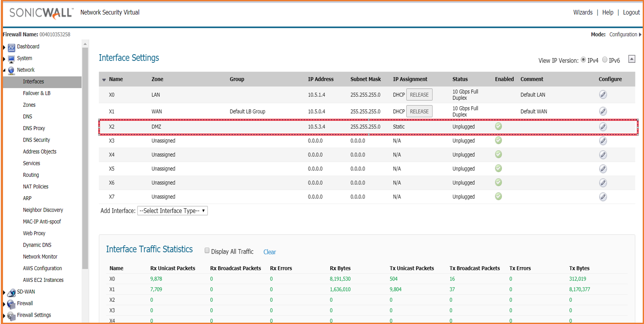Go to Zones in the sidebar
The image size is (644, 324).
click(x=29, y=105)
